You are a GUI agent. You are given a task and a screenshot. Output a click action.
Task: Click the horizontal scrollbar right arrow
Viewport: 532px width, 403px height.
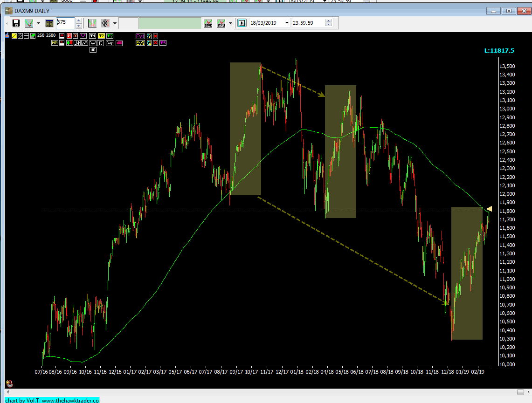coord(528,392)
